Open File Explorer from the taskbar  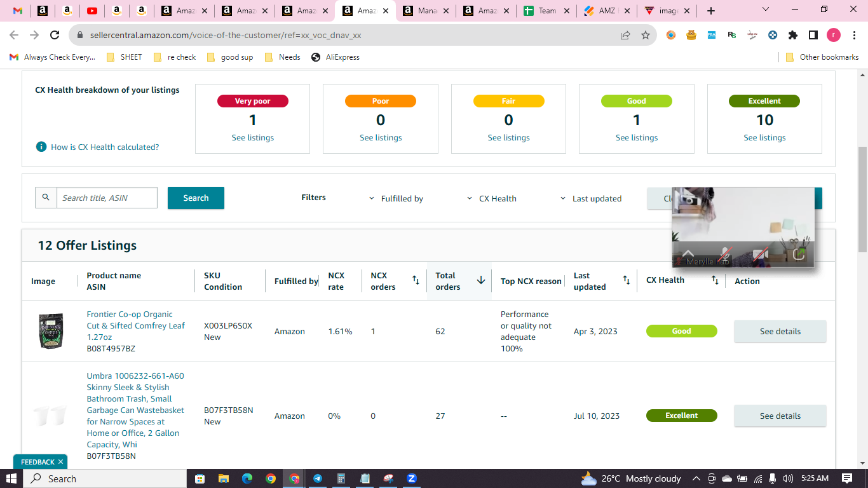[223, 478]
